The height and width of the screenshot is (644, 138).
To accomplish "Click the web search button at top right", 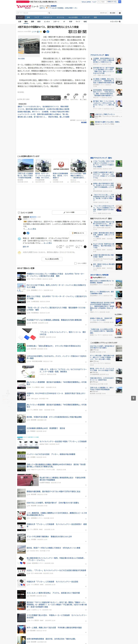I will point(120,2).
